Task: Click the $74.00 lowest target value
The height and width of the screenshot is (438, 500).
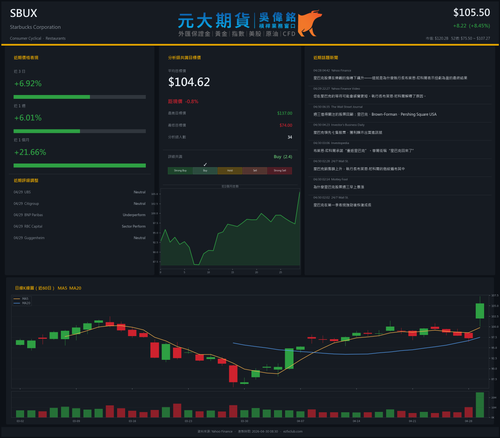Action: tap(286, 125)
